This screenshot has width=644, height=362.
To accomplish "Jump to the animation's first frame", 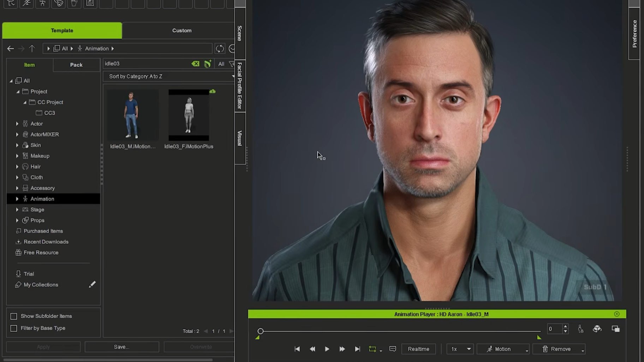I will point(297,349).
